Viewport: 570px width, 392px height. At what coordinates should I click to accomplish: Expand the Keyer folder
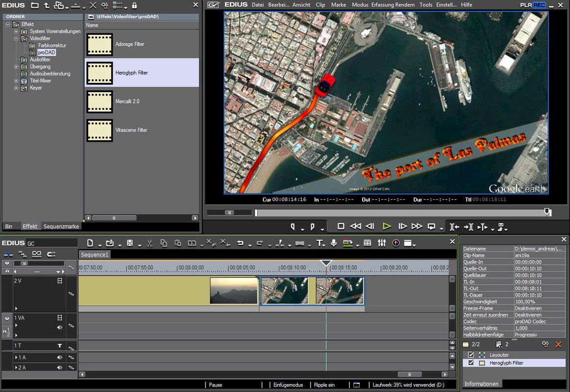[x=16, y=88]
